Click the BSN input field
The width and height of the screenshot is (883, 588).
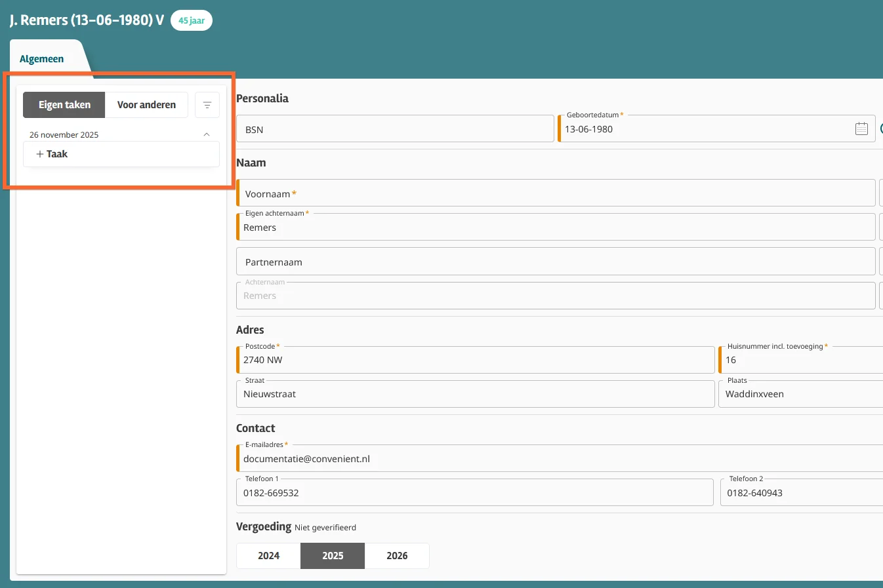pos(395,130)
